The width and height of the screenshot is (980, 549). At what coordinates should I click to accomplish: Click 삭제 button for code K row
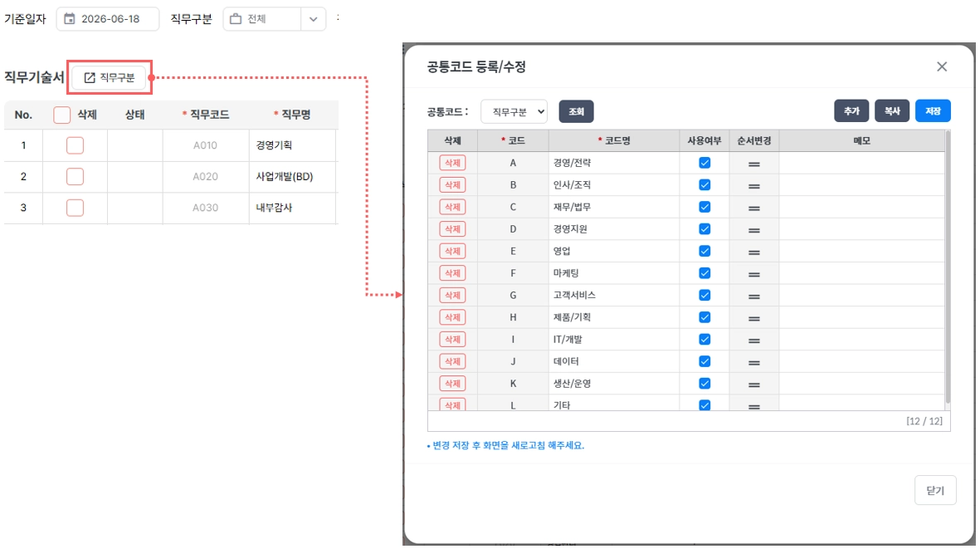[x=452, y=383]
